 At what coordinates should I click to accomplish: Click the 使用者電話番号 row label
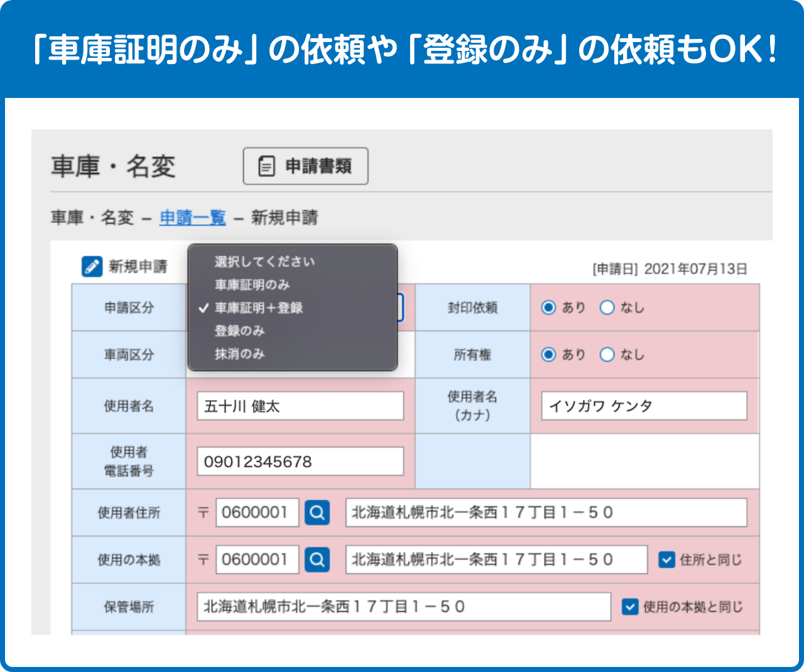click(129, 462)
